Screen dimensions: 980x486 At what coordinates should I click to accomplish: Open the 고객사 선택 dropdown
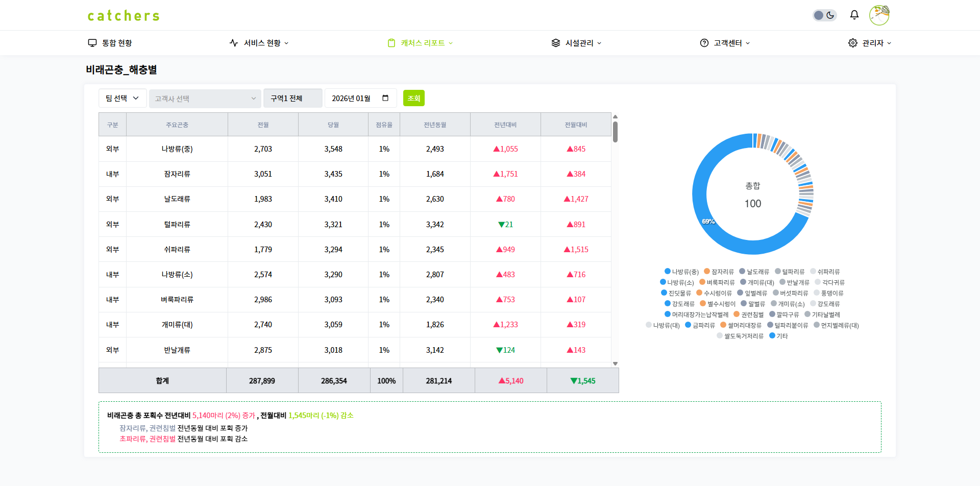pos(205,98)
